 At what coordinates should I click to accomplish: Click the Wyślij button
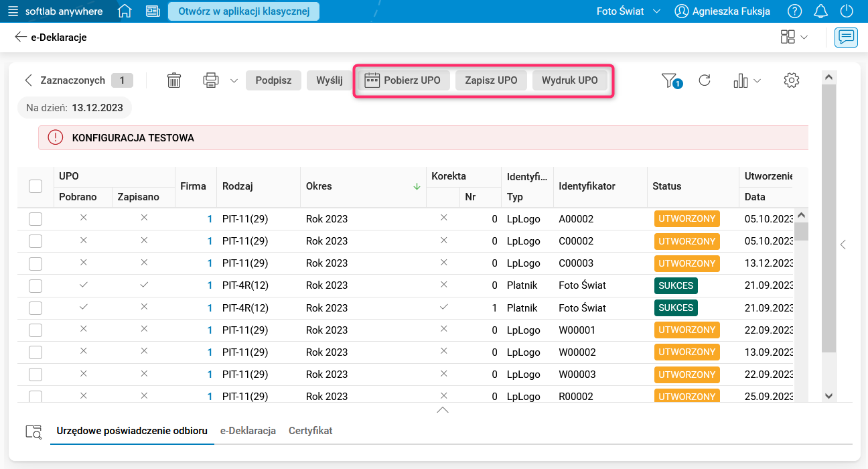click(x=330, y=80)
